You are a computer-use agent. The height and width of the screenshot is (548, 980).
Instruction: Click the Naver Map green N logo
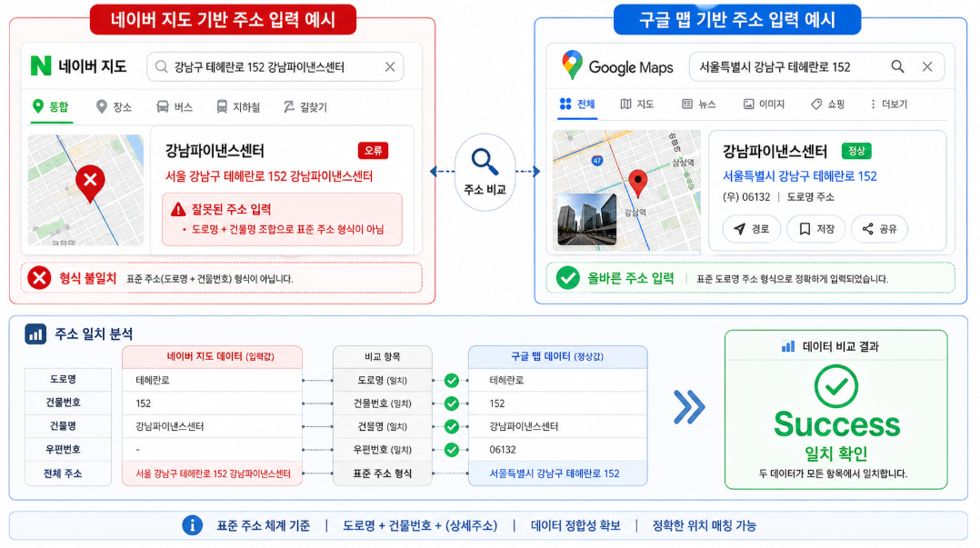click(x=41, y=65)
